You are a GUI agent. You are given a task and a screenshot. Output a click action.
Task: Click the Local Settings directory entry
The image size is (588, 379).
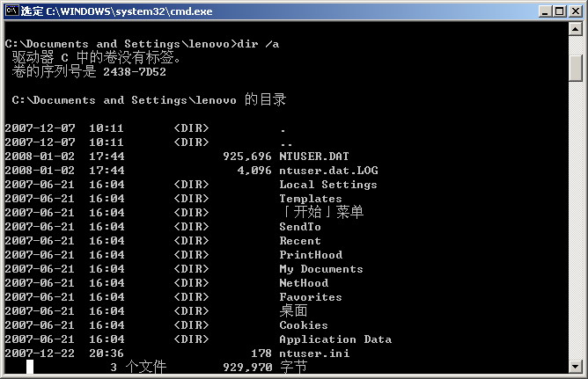327,185
